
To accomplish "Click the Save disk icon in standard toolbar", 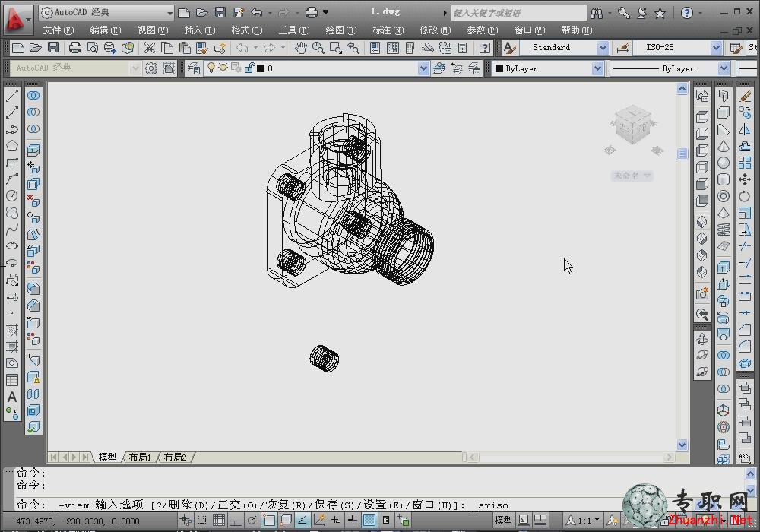I will 53,47.
